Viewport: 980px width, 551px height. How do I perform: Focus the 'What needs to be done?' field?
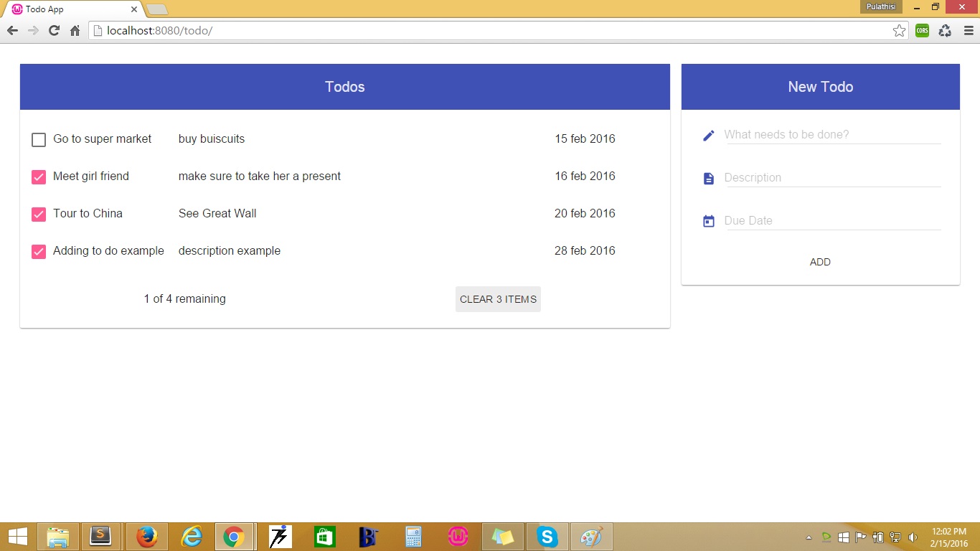pos(833,135)
